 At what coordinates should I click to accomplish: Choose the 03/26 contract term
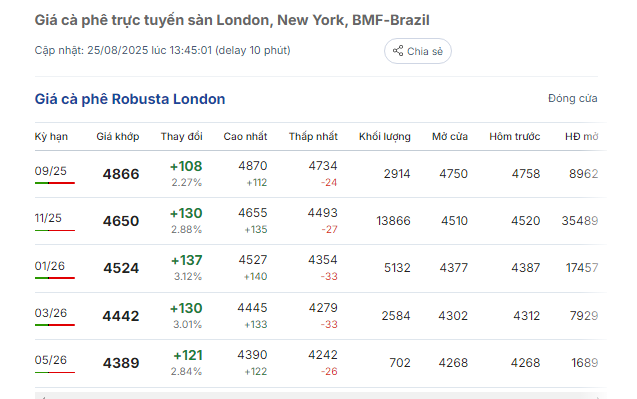click(x=51, y=313)
